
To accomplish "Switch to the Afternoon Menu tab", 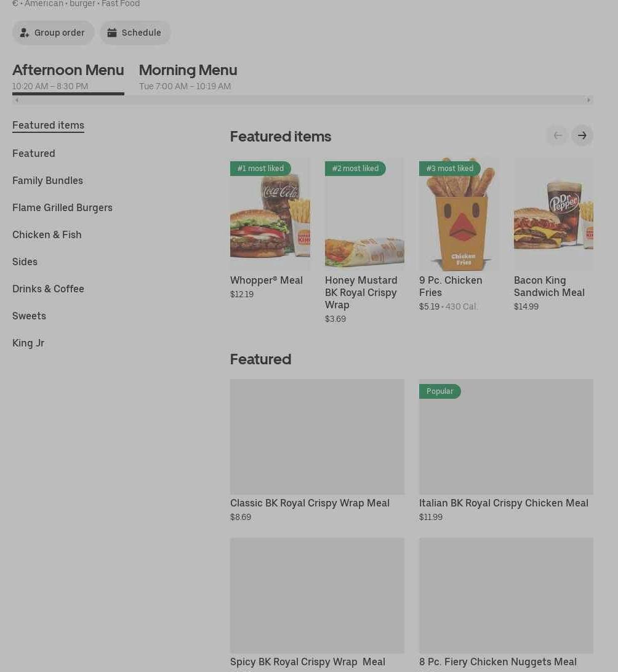I will (68, 77).
